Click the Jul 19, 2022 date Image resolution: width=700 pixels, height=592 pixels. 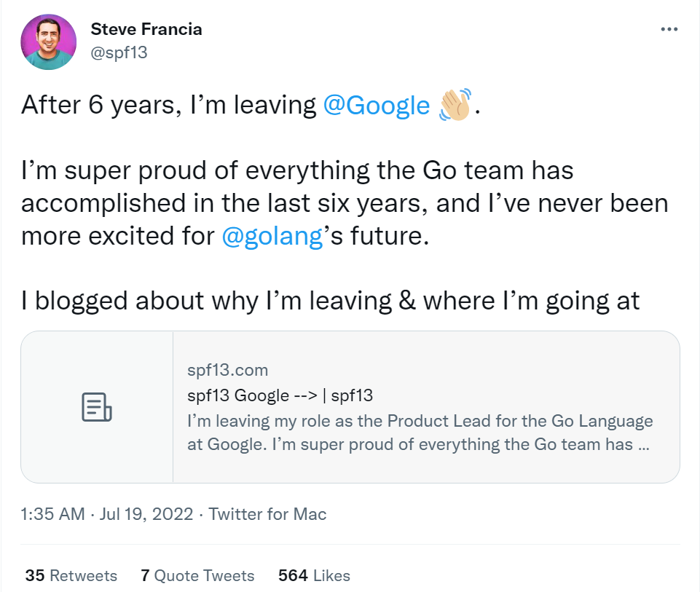pos(147,514)
